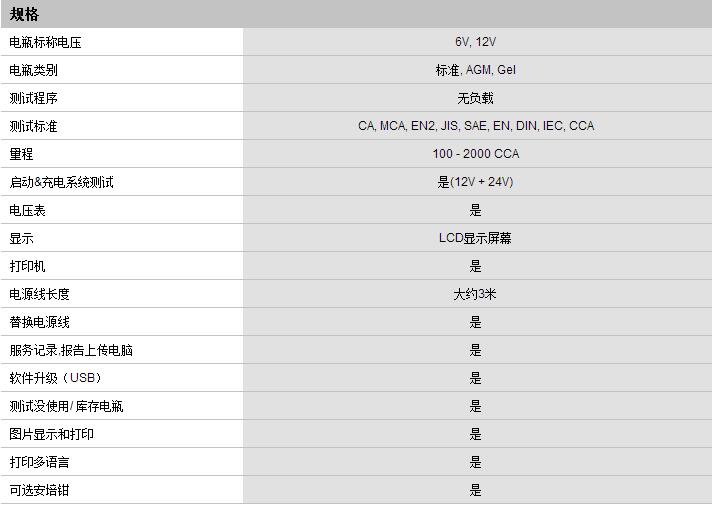This screenshot has width=712, height=506.
Task: Click the 图片显示和打印 row label
Action: pos(52,434)
